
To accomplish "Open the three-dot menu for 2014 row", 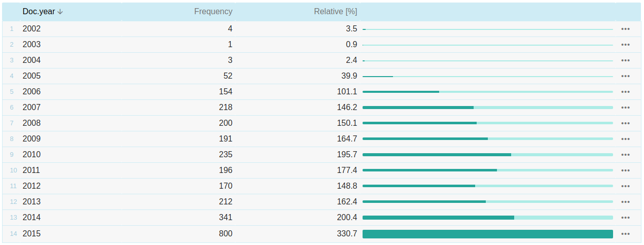I will [x=625, y=218].
